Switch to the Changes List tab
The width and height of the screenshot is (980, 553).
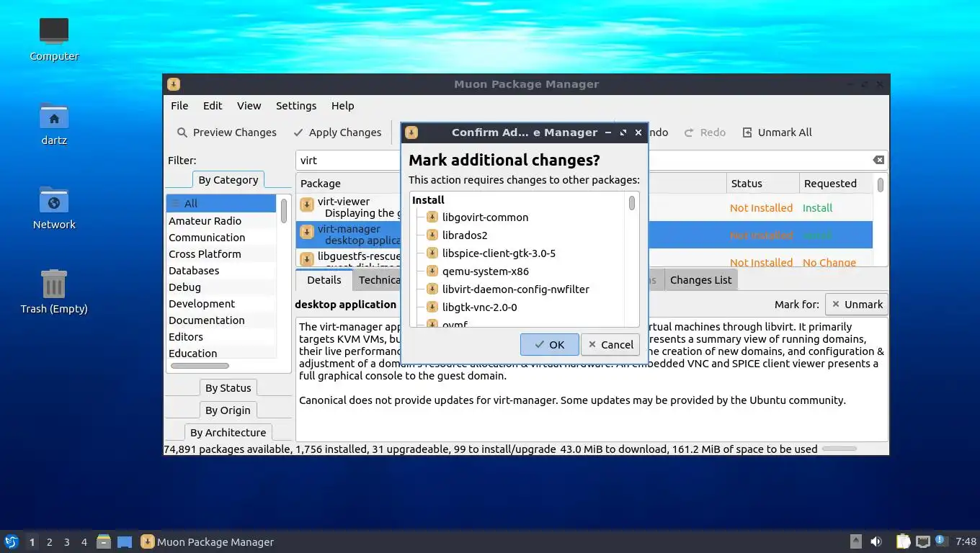[x=700, y=280]
